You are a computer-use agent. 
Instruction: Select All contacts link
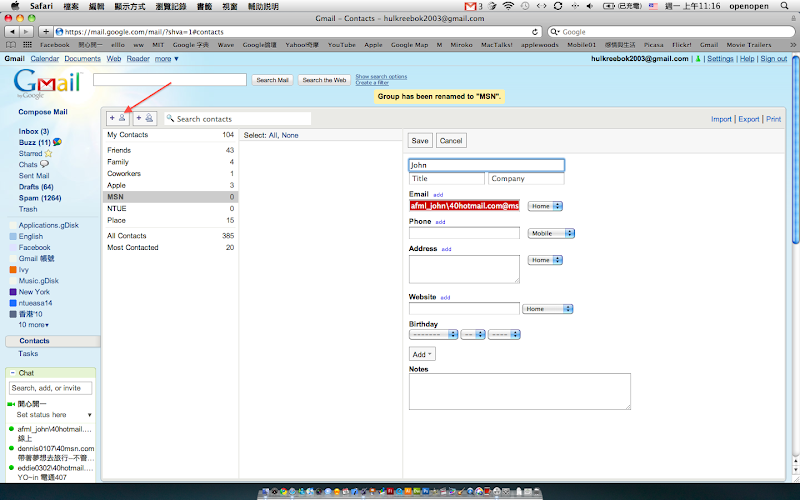coord(273,135)
